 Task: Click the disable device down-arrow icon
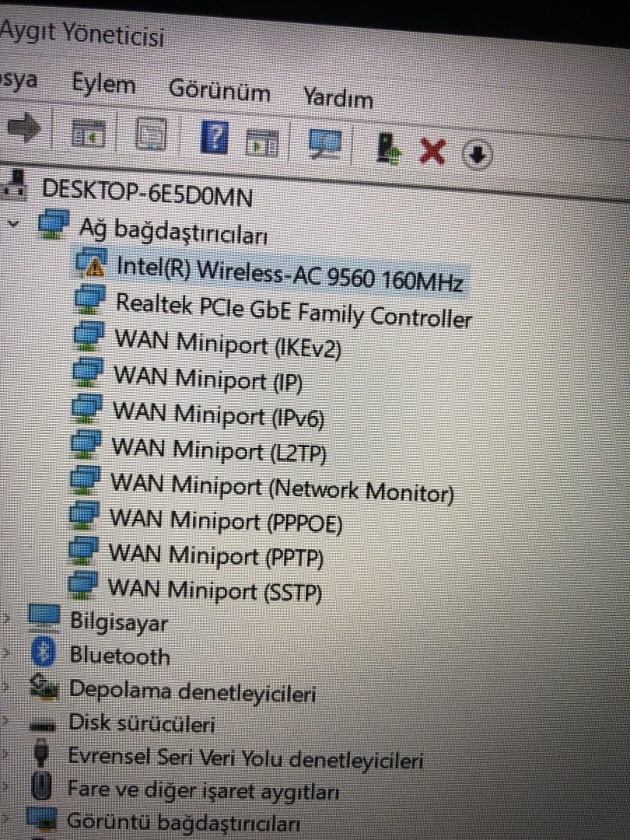[477, 154]
